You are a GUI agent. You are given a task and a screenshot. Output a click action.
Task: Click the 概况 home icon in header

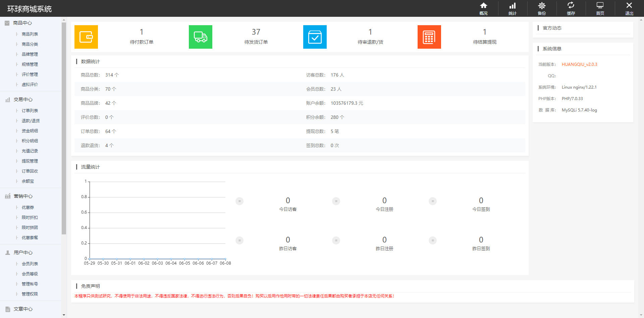[x=483, y=8]
